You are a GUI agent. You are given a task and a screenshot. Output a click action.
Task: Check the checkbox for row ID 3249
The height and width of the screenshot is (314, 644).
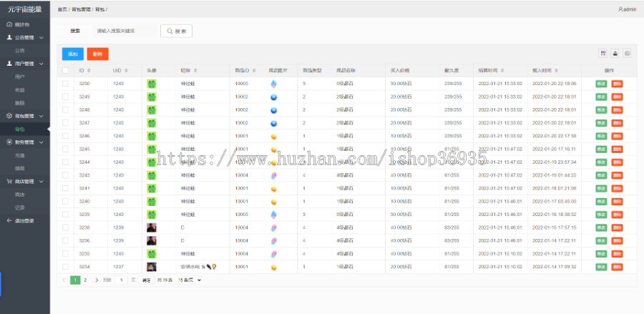tap(65, 97)
